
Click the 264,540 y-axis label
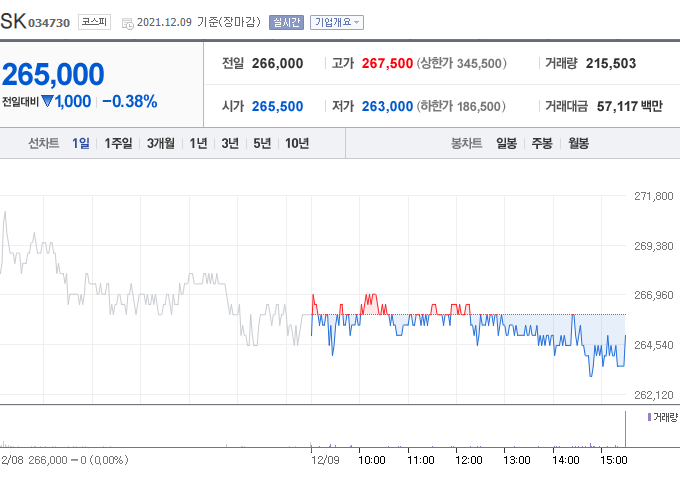pos(654,345)
